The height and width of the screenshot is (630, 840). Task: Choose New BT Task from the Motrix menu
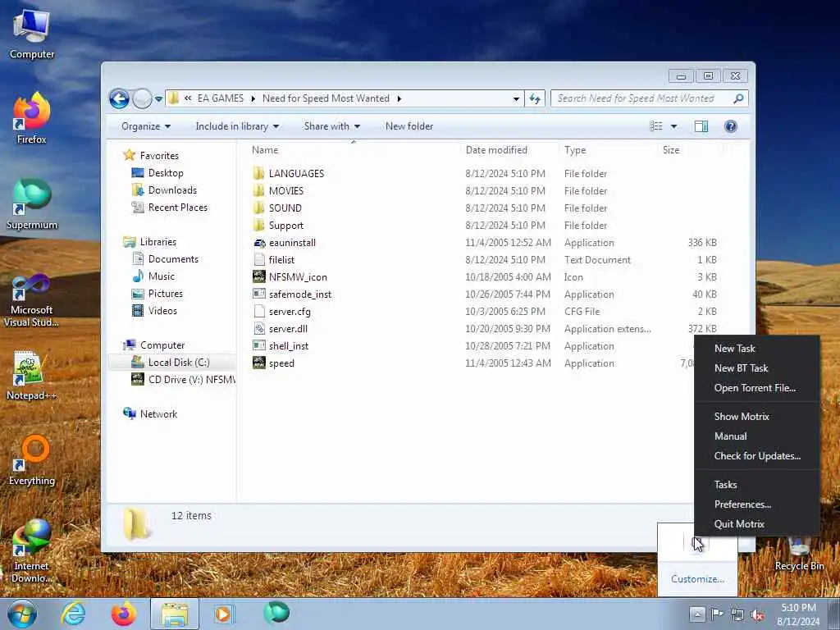pos(741,368)
